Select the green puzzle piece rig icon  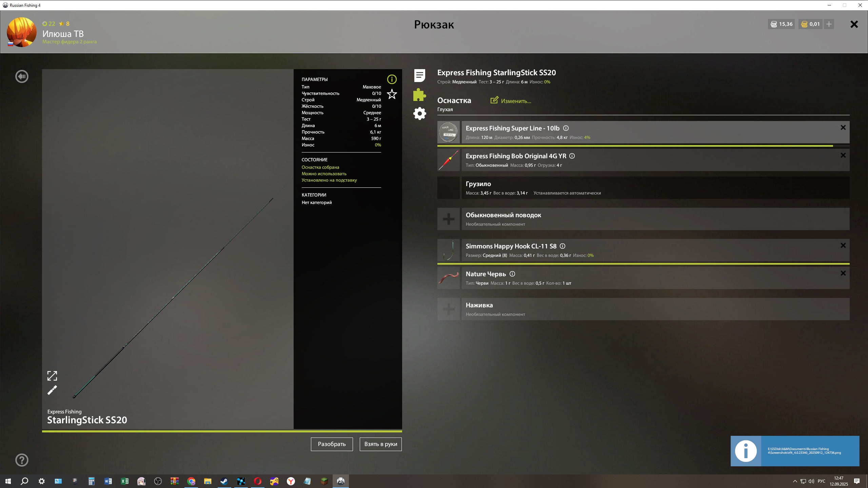420,95
